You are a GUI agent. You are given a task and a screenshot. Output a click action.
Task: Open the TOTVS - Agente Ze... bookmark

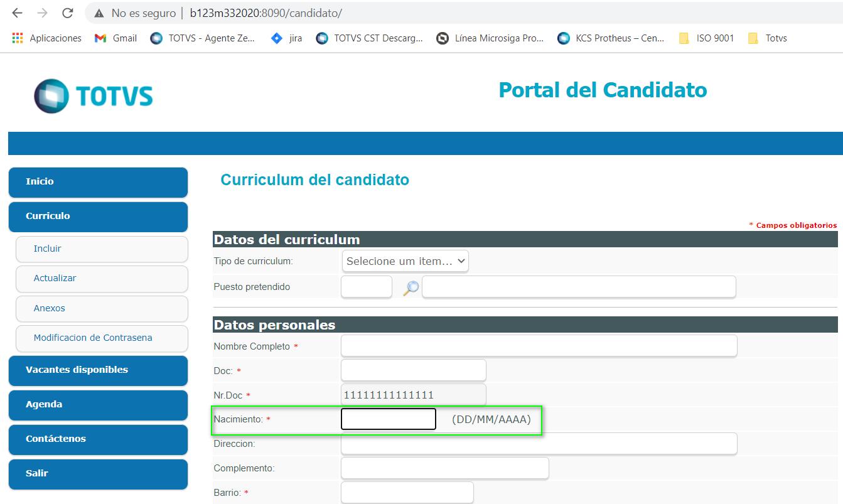click(x=203, y=38)
